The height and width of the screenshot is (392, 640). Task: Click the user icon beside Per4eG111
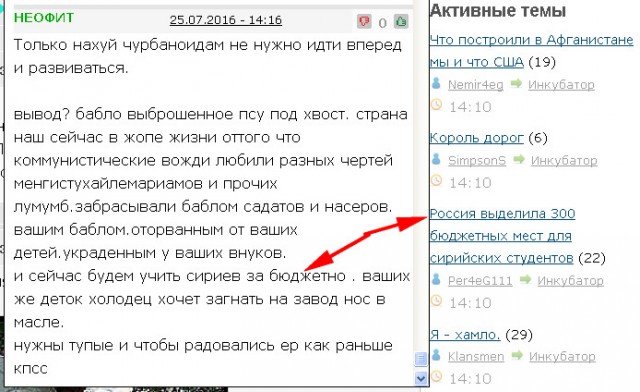[436, 280]
